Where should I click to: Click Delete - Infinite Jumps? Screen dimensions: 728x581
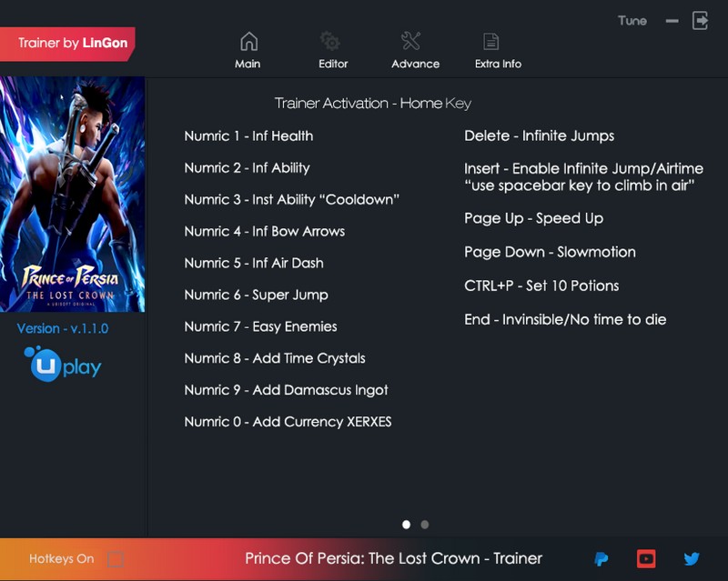pyautogui.click(x=539, y=136)
